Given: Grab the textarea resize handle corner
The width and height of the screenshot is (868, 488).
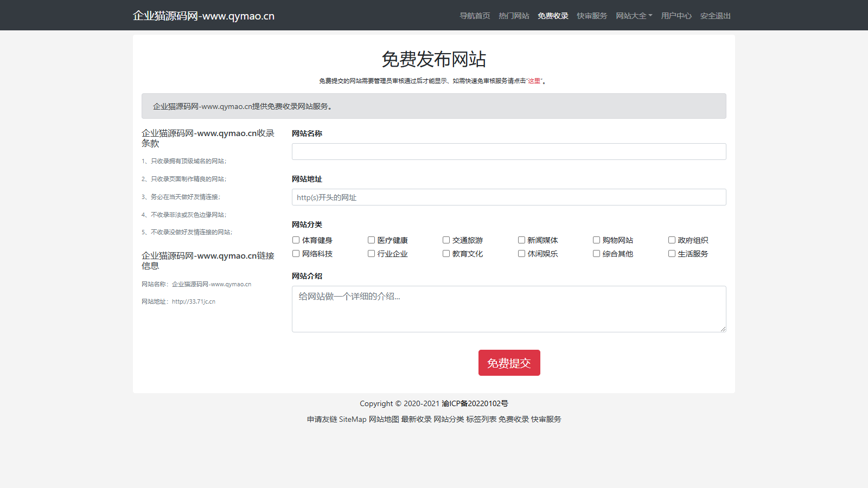Looking at the screenshot, I should [x=723, y=329].
